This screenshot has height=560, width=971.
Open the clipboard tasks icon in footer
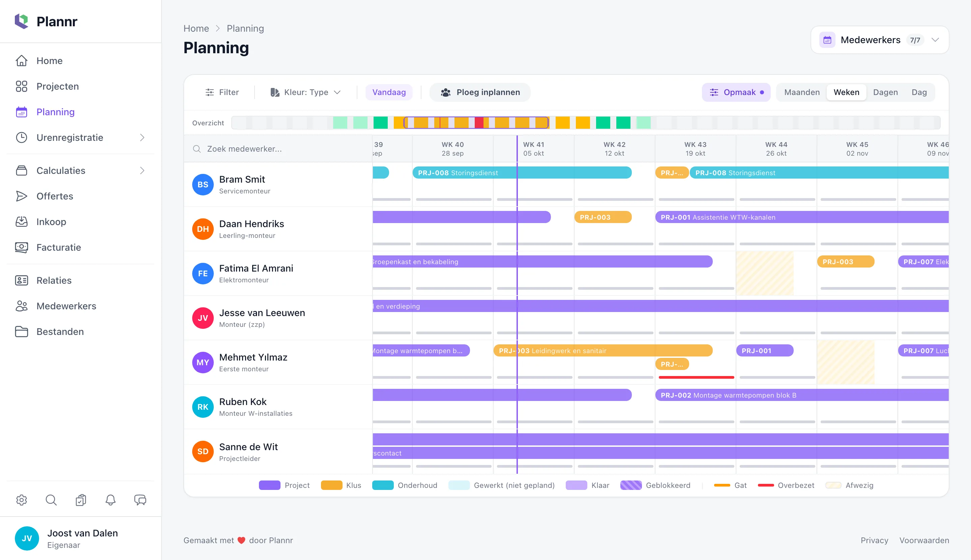tap(81, 500)
